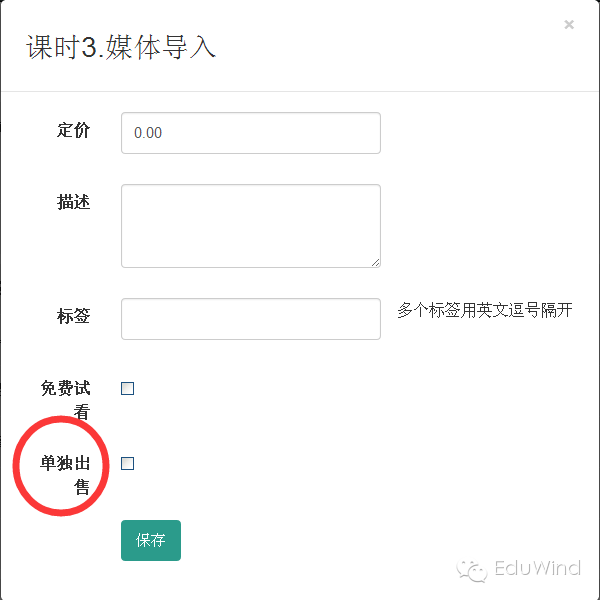
Task: Click the WeChat logo icon in watermark
Action: pyautogui.click(x=472, y=571)
